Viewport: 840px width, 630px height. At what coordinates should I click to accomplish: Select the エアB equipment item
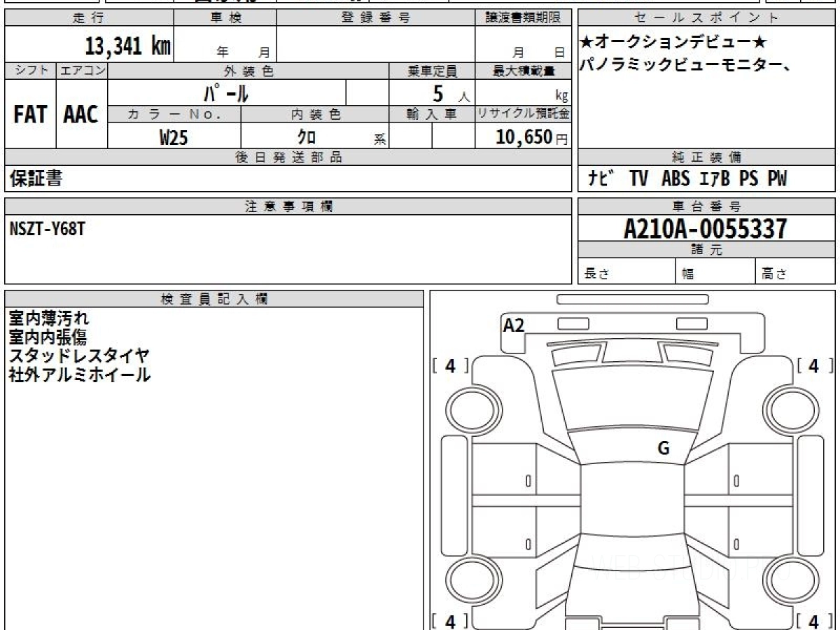click(715, 179)
